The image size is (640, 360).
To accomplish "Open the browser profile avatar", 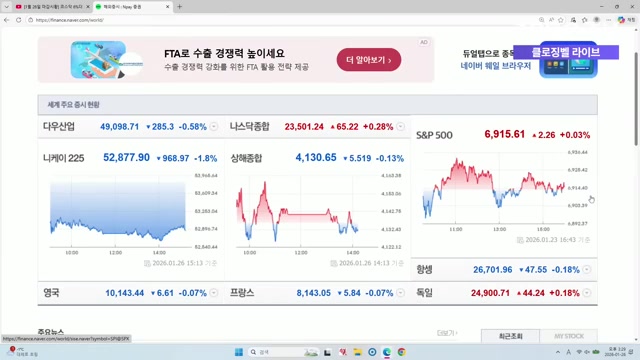I will pos(596,20).
